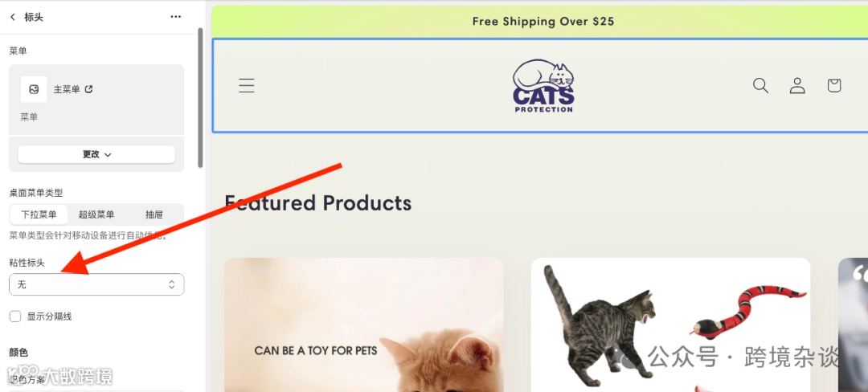Click the 主菜单 menu link text
The width and height of the screenshot is (868, 392).
click(x=67, y=89)
